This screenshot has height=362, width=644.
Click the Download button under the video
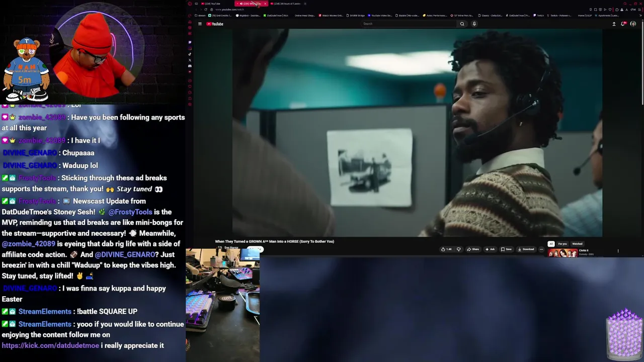(x=526, y=249)
